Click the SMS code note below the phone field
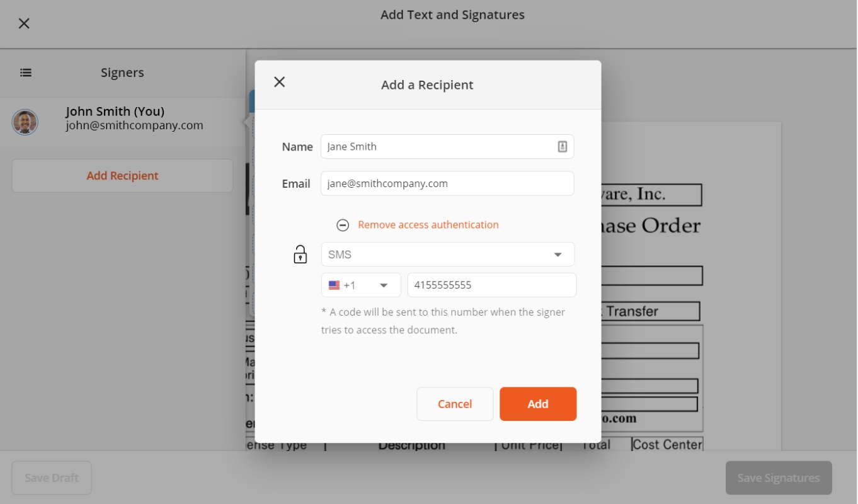 (x=443, y=321)
